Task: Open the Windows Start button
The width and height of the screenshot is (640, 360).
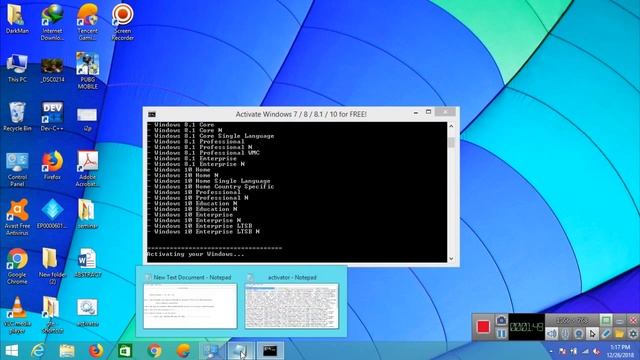Action: 11,351
